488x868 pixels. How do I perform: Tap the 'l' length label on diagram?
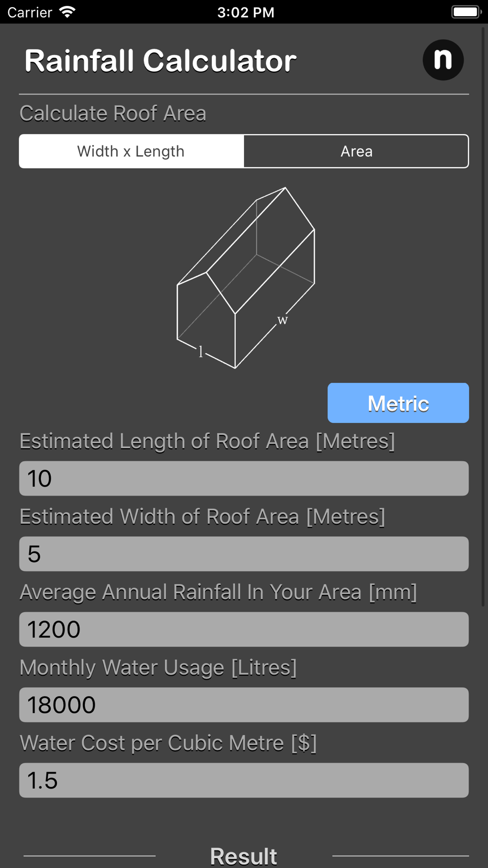click(201, 351)
